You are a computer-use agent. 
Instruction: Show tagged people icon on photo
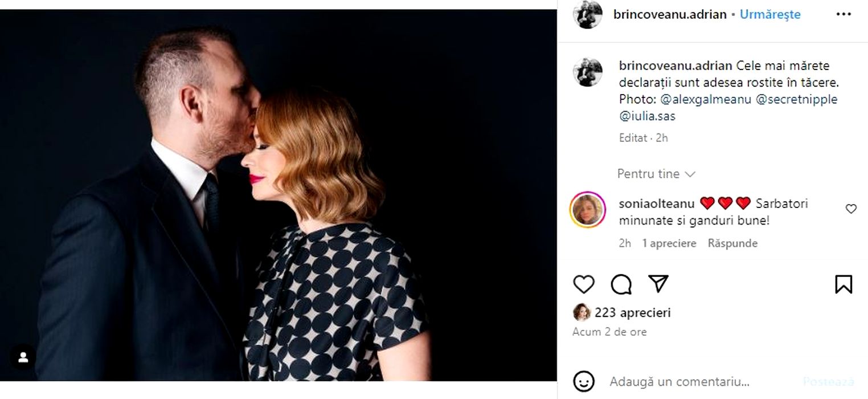click(23, 357)
